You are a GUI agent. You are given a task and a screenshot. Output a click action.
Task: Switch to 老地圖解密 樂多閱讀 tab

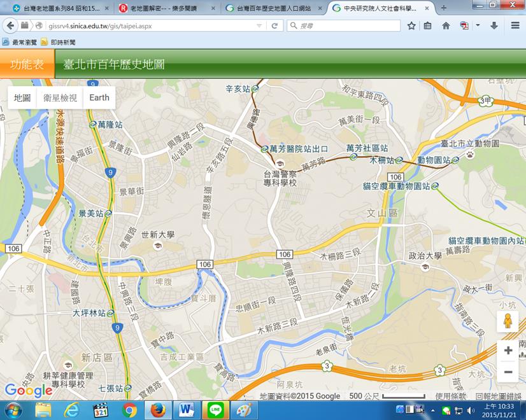164,8
